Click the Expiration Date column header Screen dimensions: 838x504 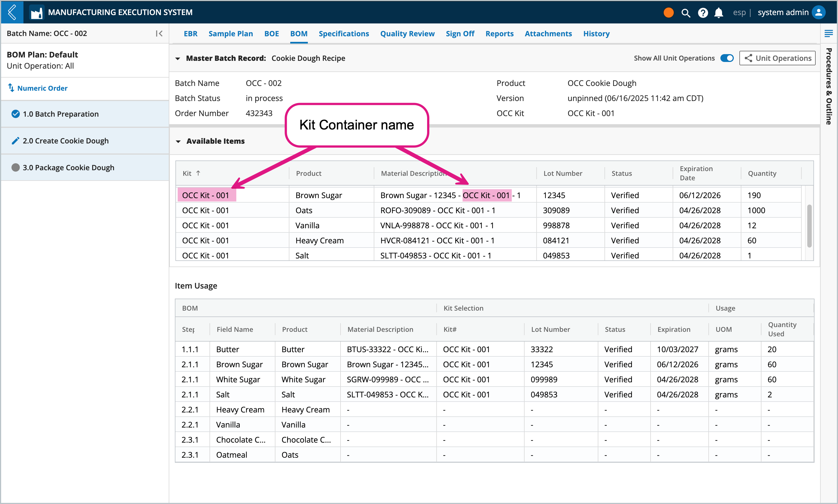tap(696, 173)
